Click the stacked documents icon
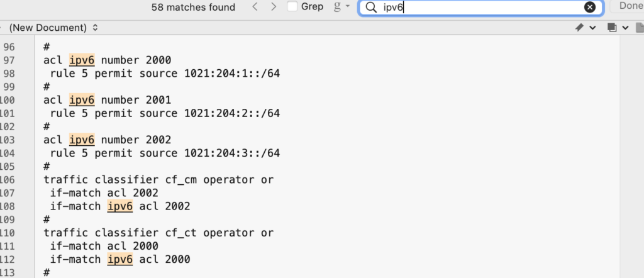 (612, 28)
